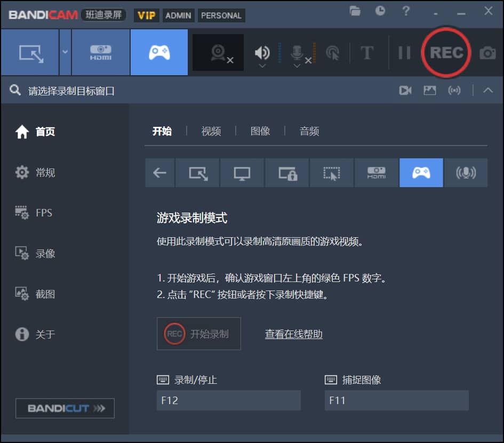
Task: Click the pause recording control
Action: click(x=404, y=52)
